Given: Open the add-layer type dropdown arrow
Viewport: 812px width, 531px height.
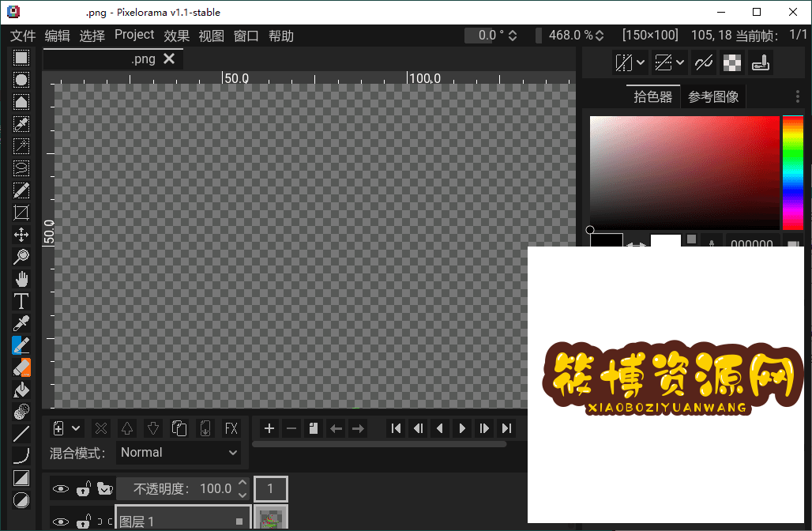Looking at the screenshot, I should tap(76, 428).
